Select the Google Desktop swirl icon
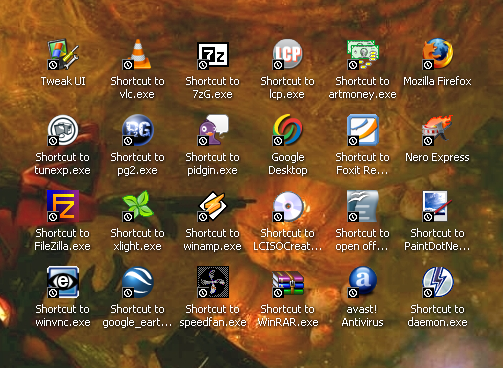Image resolution: width=503 pixels, height=368 pixels. click(288, 130)
